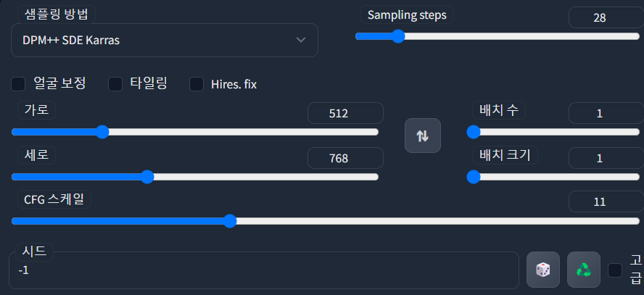Swap width and height with arrows icon

[x=423, y=136]
